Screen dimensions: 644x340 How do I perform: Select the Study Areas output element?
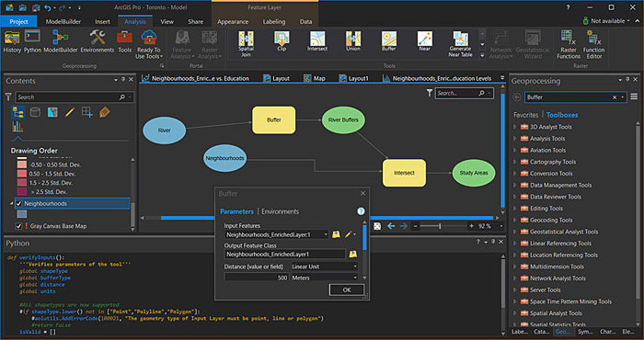click(x=474, y=173)
